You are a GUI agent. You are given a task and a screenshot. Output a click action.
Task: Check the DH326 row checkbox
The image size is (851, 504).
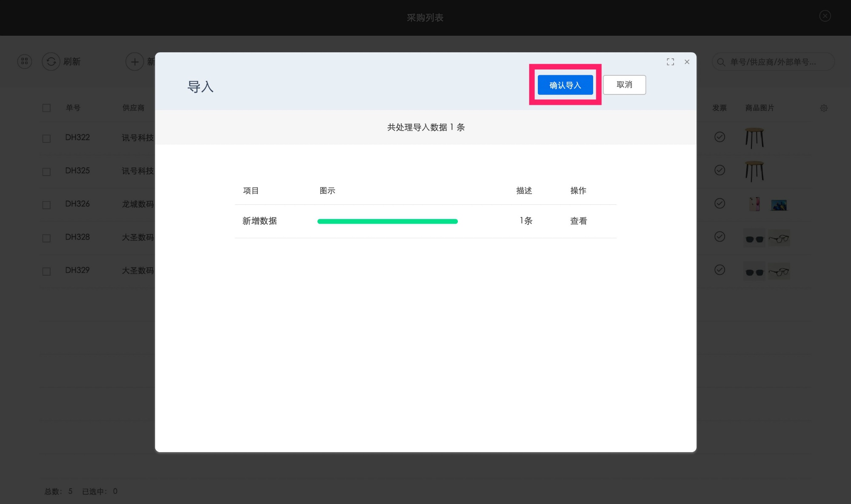pyautogui.click(x=46, y=205)
